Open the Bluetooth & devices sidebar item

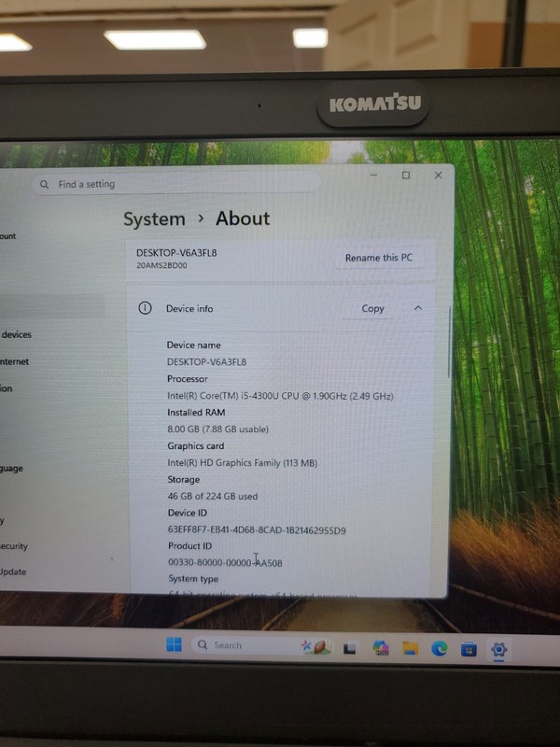[16, 334]
